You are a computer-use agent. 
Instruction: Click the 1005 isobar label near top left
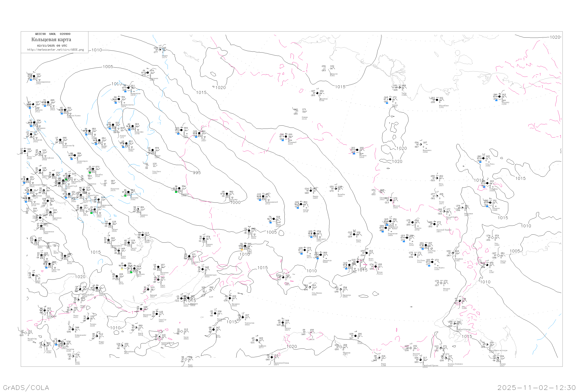coord(108,67)
